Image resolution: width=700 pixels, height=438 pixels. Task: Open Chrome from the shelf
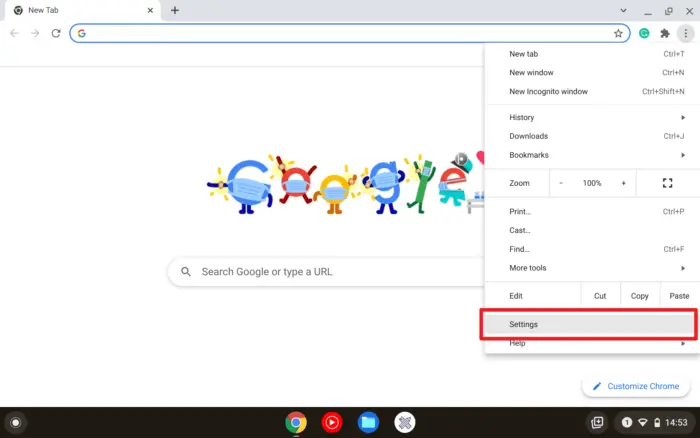coord(296,422)
